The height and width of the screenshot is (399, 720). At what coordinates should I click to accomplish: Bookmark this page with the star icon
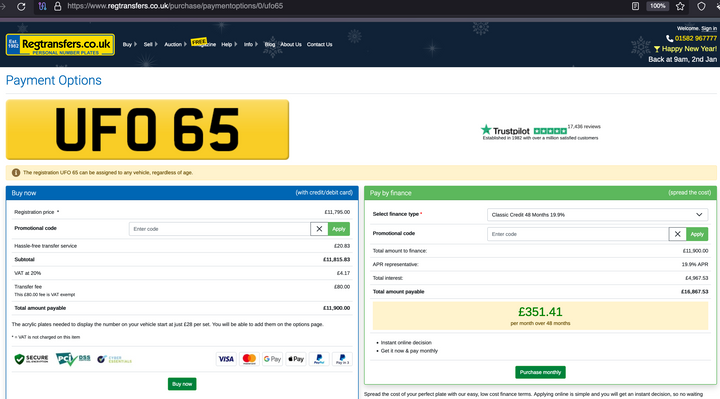[680, 6]
